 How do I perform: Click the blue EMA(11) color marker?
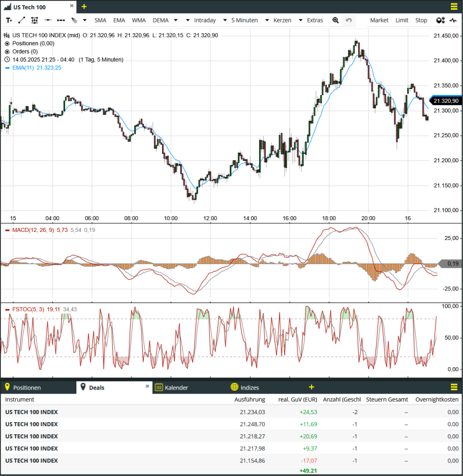click(x=7, y=68)
